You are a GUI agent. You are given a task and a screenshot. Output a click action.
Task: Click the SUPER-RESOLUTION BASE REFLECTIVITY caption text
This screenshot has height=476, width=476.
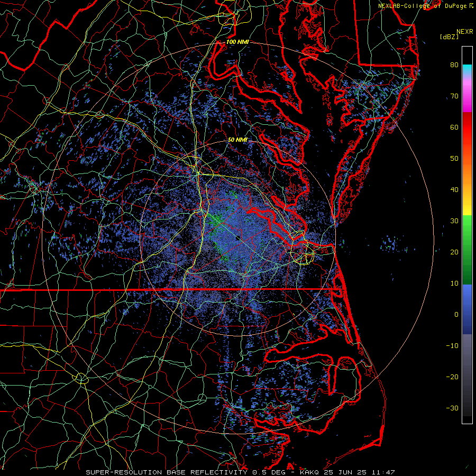pos(167,472)
